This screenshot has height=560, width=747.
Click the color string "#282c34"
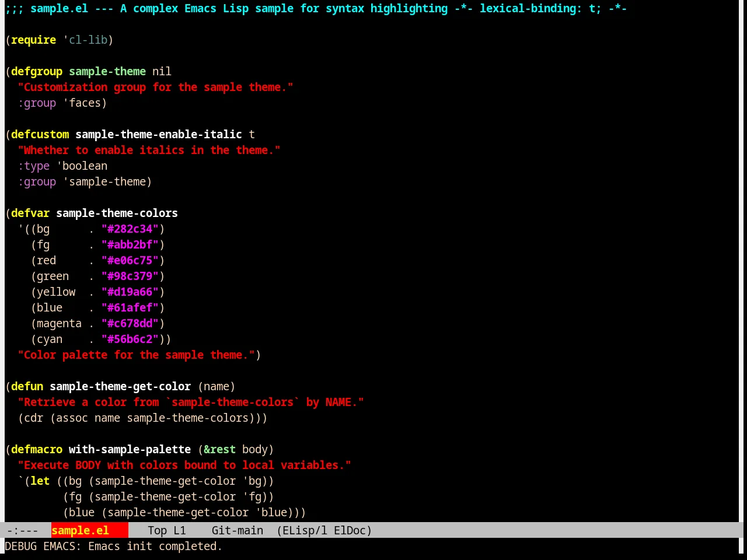130,229
